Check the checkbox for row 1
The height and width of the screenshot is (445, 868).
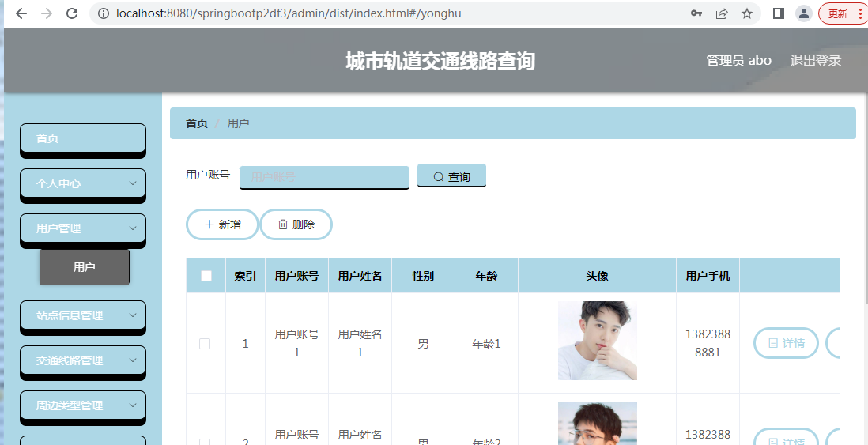205,344
